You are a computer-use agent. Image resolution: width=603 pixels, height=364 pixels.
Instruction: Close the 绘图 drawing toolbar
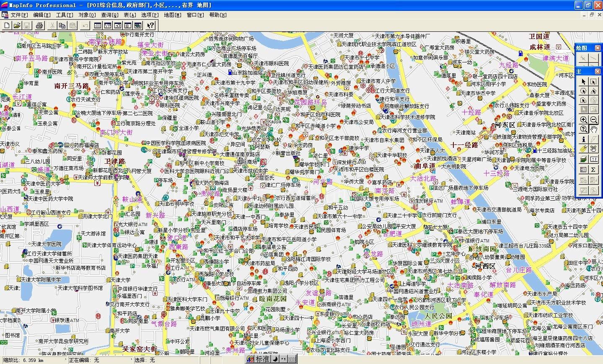597,48
